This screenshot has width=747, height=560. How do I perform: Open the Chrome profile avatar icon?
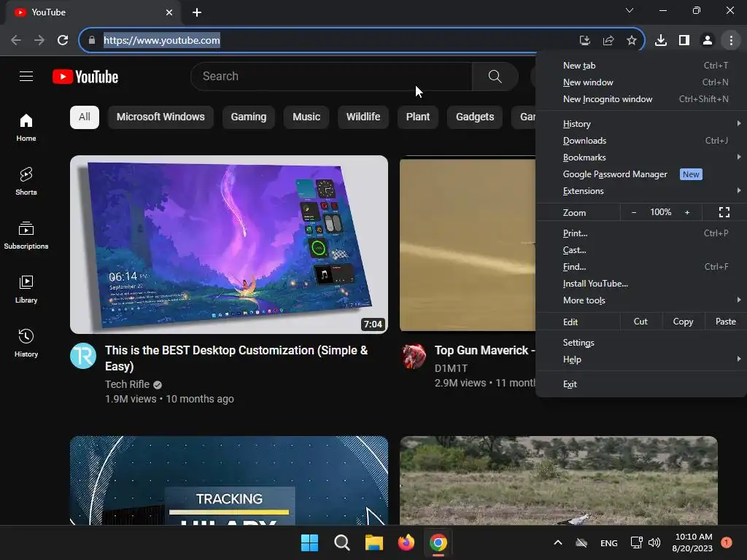[x=708, y=41]
